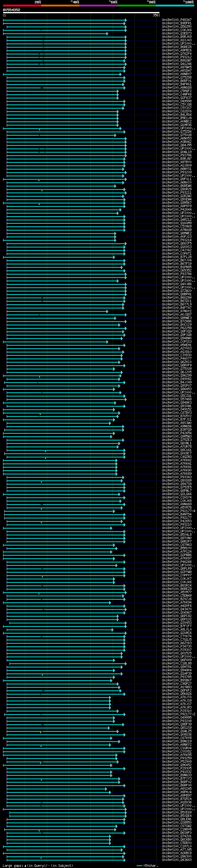Select hit UniRef100_B6REZ8

pyautogui.click(x=177, y=47)
